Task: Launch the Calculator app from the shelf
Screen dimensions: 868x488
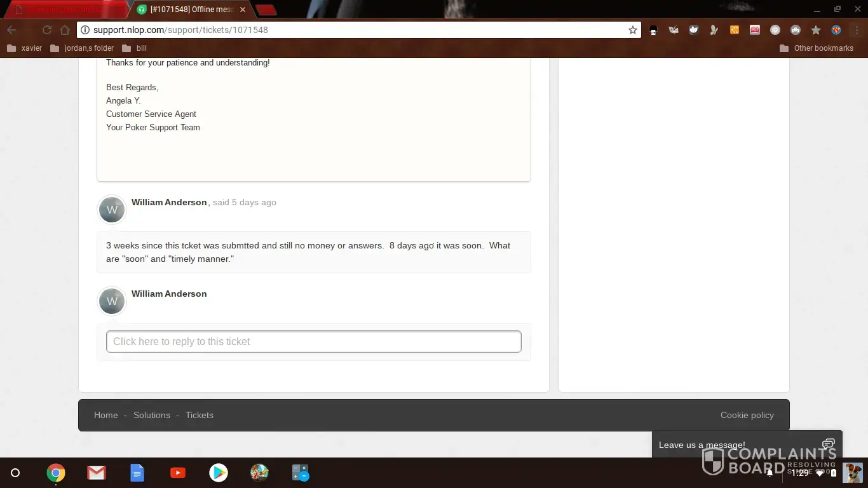Action: pyautogui.click(x=300, y=473)
